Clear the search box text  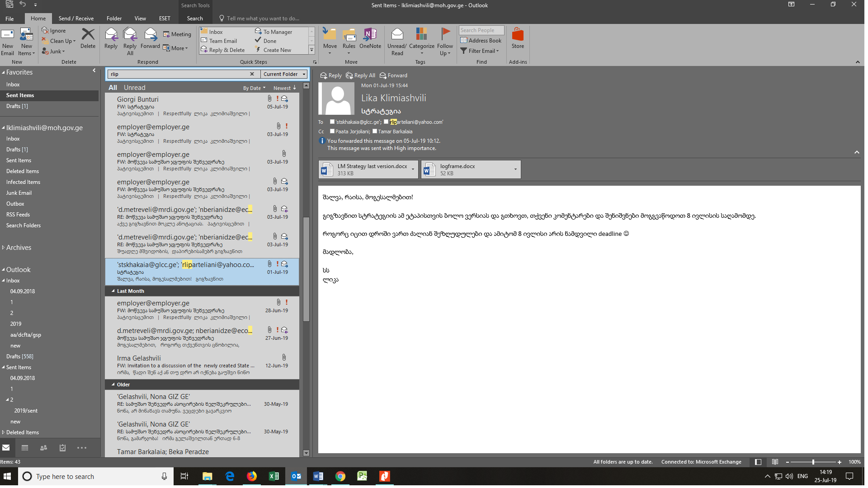252,74
